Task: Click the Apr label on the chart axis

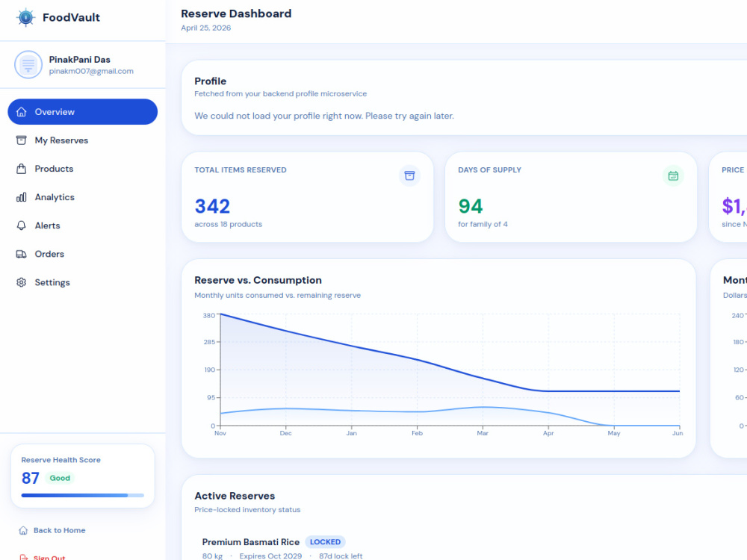Action: (x=548, y=433)
